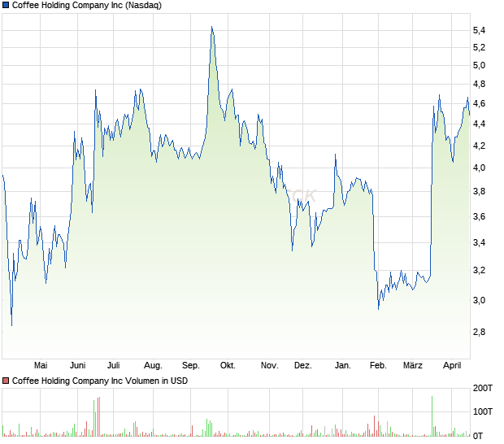
Task: Click the 'Coffee Holding Company Inc Volumen in USD' label
Action: coord(100,381)
